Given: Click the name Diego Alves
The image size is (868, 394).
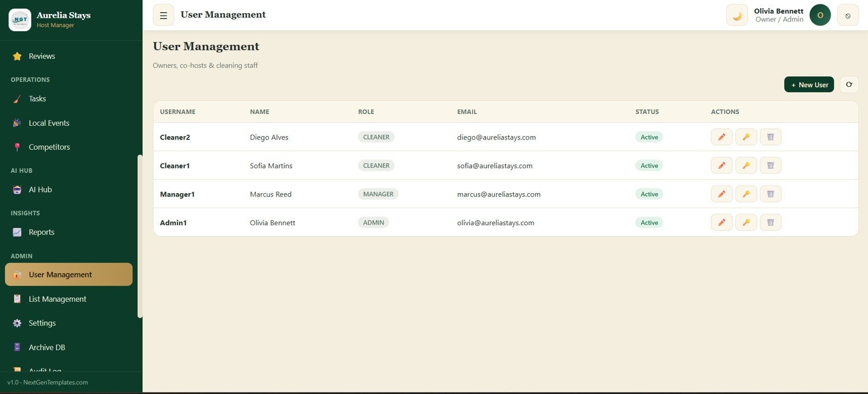Looking at the screenshot, I should (269, 137).
